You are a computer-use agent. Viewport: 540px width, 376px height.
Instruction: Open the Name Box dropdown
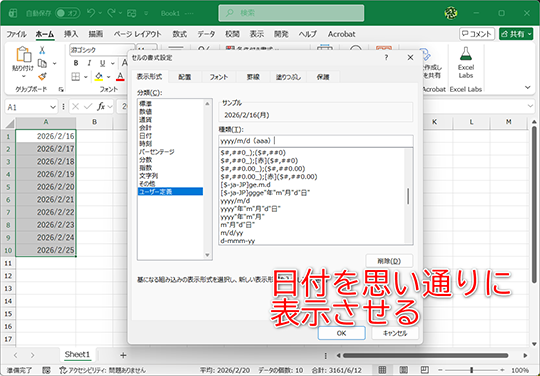click(53, 107)
